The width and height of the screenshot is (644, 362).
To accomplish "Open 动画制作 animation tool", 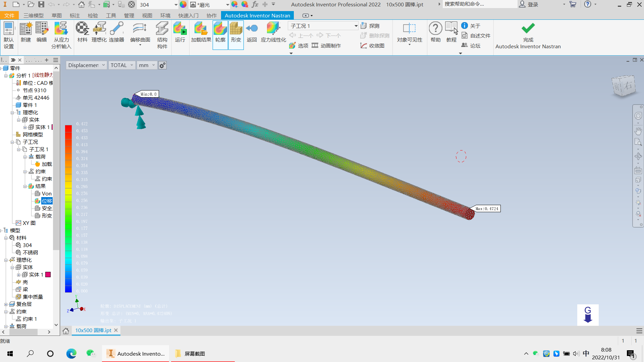I will [326, 46].
